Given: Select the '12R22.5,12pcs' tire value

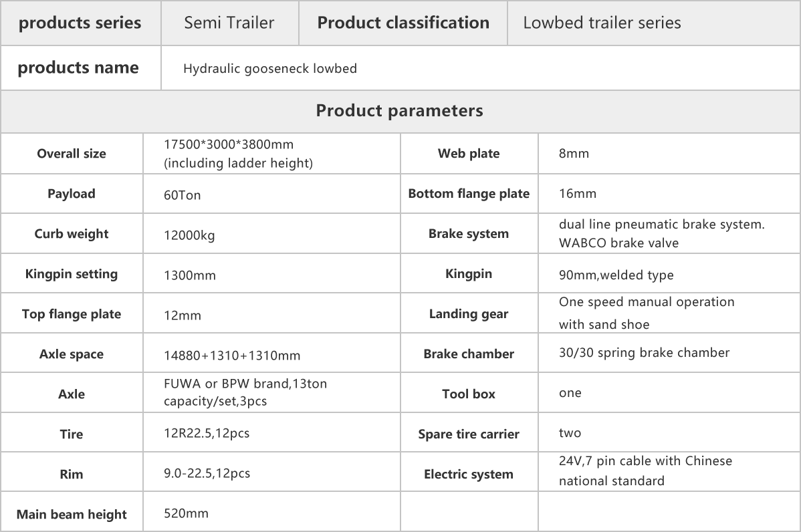Looking at the screenshot, I should click(207, 433).
